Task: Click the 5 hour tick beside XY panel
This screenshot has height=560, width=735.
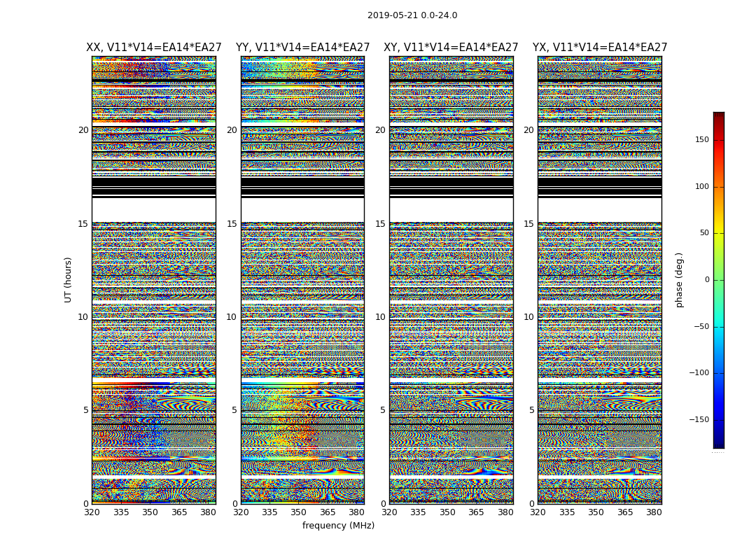Action: (x=383, y=410)
